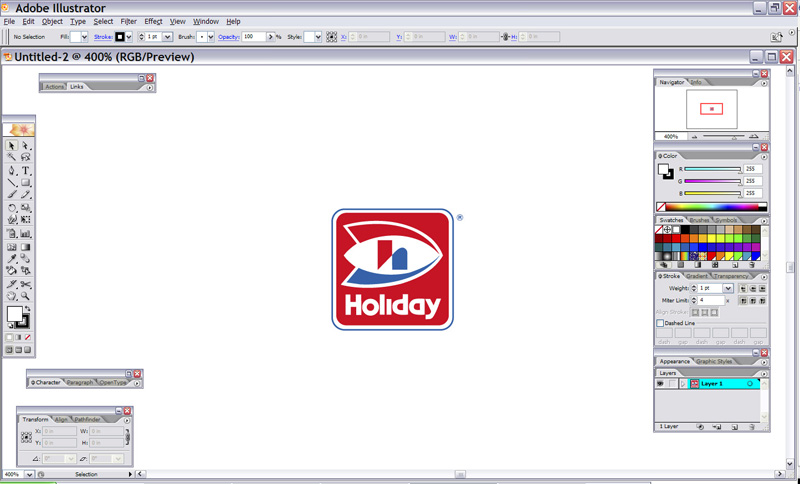Open the Brush dropdown in control bar
800x484 pixels.
(x=210, y=37)
